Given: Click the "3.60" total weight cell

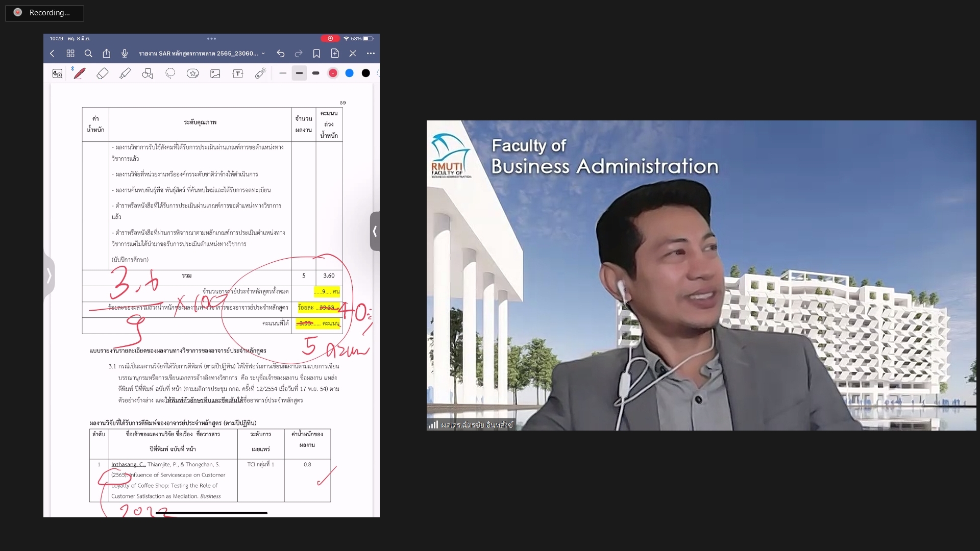Looking at the screenshot, I should [329, 275].
